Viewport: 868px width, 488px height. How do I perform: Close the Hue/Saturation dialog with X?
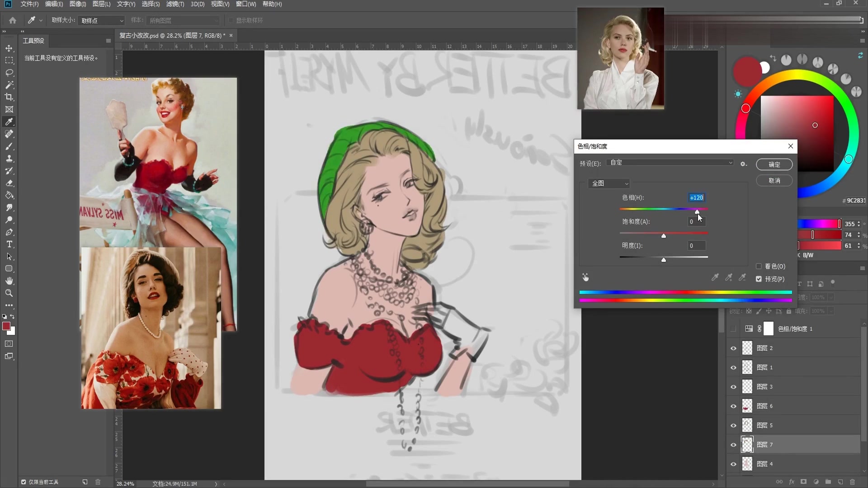790,146
